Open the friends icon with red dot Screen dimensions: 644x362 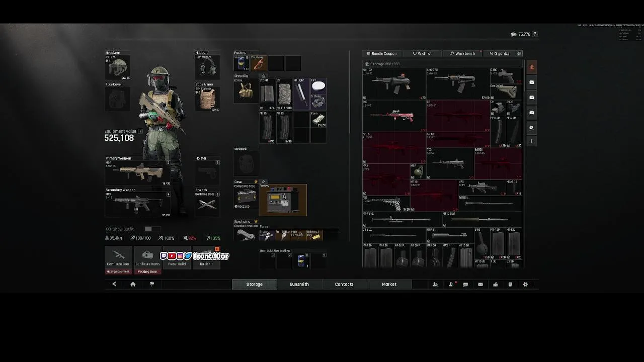pyautogui.click(x=451, y=284)
